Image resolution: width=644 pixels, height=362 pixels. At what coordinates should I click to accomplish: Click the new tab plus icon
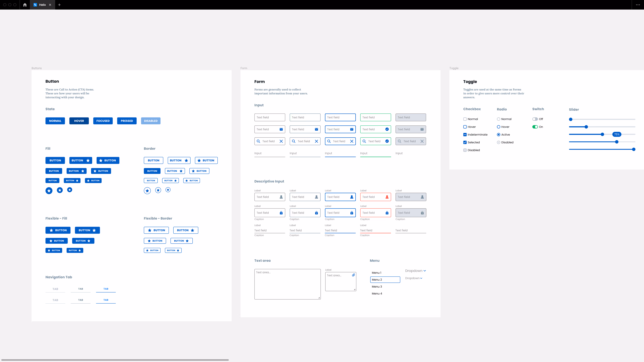pos(59,5)
